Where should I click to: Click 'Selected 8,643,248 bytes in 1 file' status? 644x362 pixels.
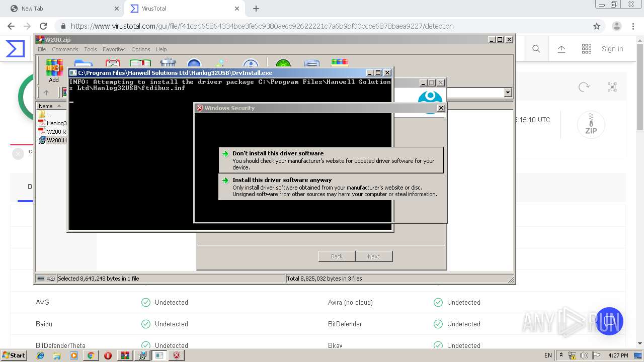point(99,279)
